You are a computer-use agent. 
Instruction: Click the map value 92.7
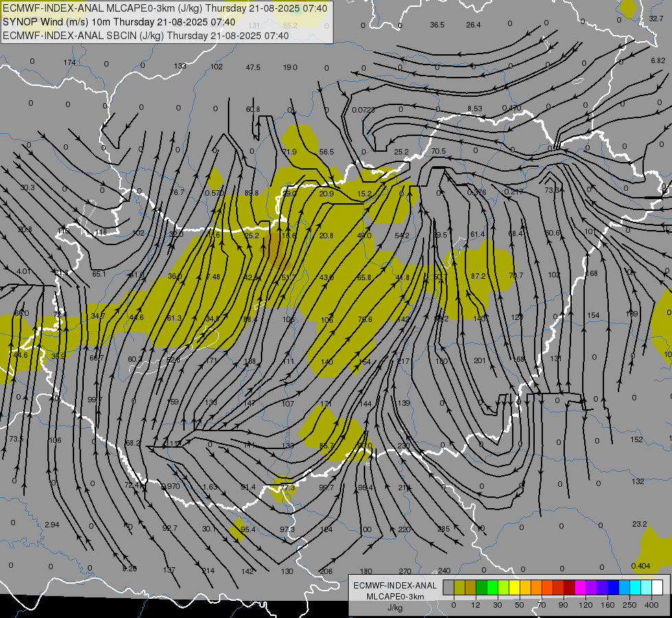click(170, 528)
